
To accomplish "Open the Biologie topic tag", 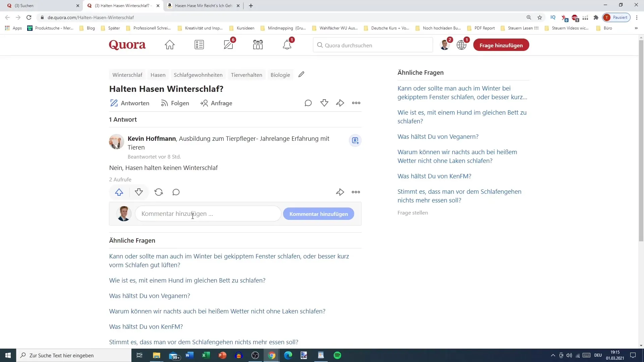I will point(280,75).
